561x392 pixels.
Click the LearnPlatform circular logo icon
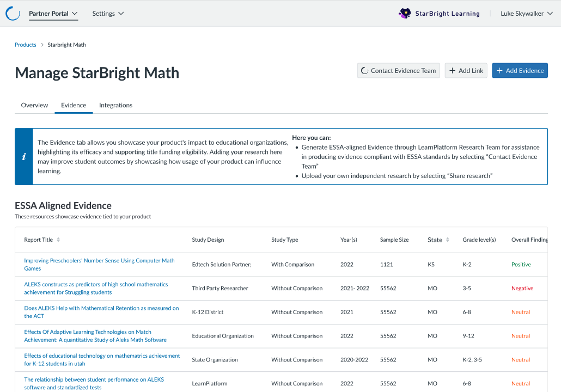pyautogui.click(x=13, y=13)
